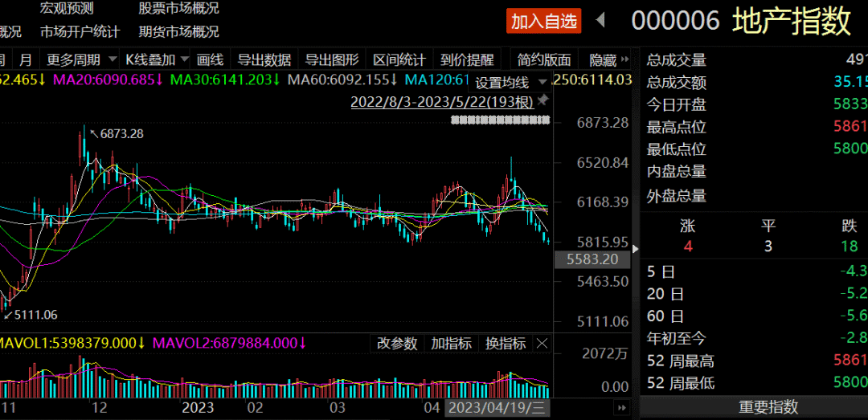
Task: Select the 画线 drawing tool
Action: tap(210, 59)
